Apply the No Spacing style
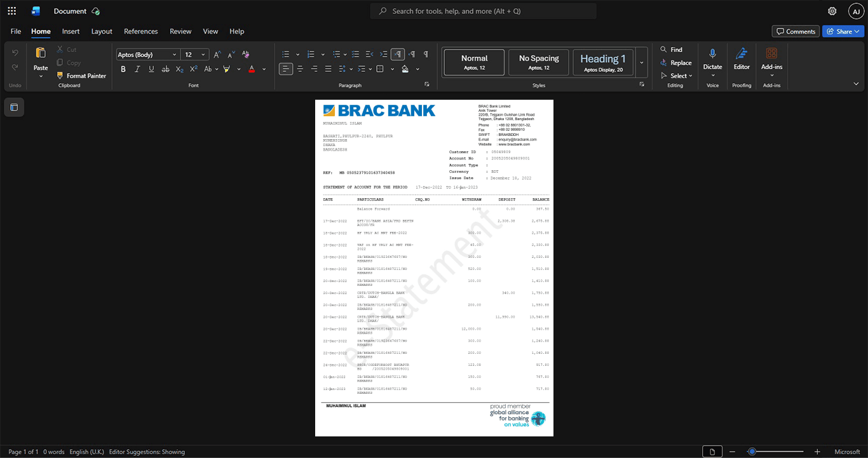Screen dimensions: 868x458 (539, 62)
